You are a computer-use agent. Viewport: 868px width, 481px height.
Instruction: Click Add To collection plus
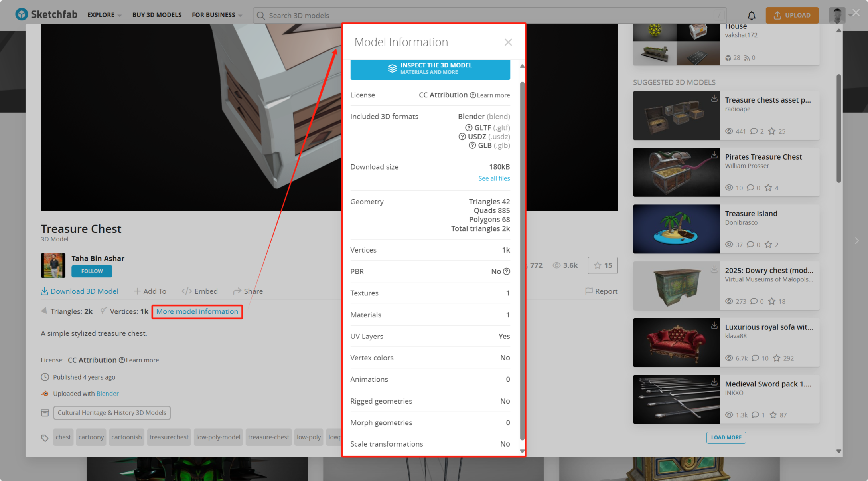tap(137, 291)
